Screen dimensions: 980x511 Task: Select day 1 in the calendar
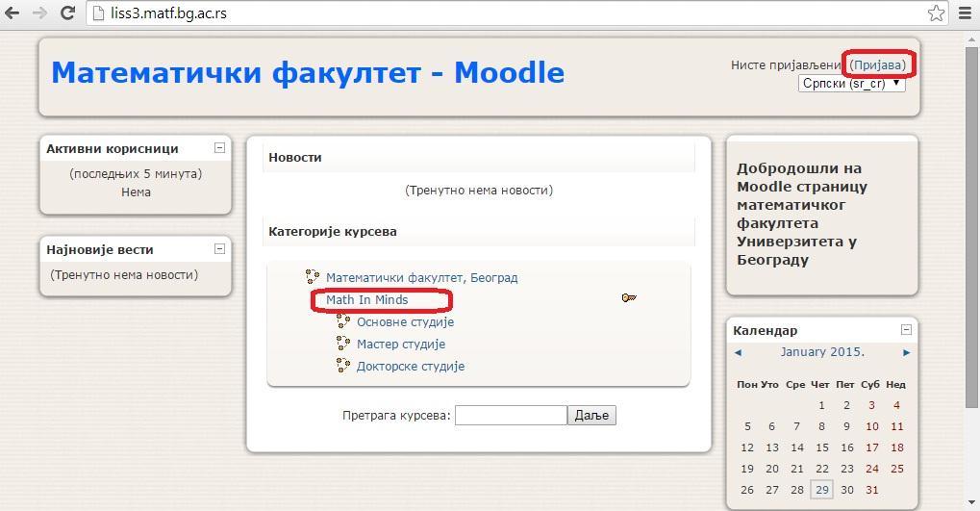click(x=822, y=405)
